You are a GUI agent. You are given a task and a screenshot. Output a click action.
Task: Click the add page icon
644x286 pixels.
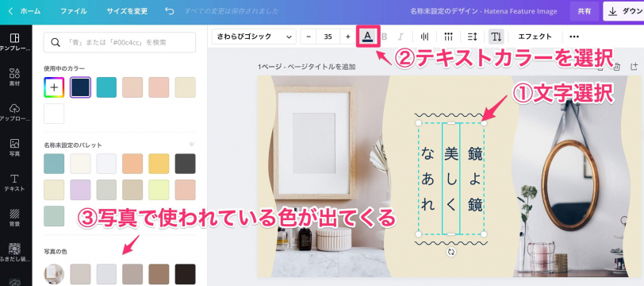634,67
